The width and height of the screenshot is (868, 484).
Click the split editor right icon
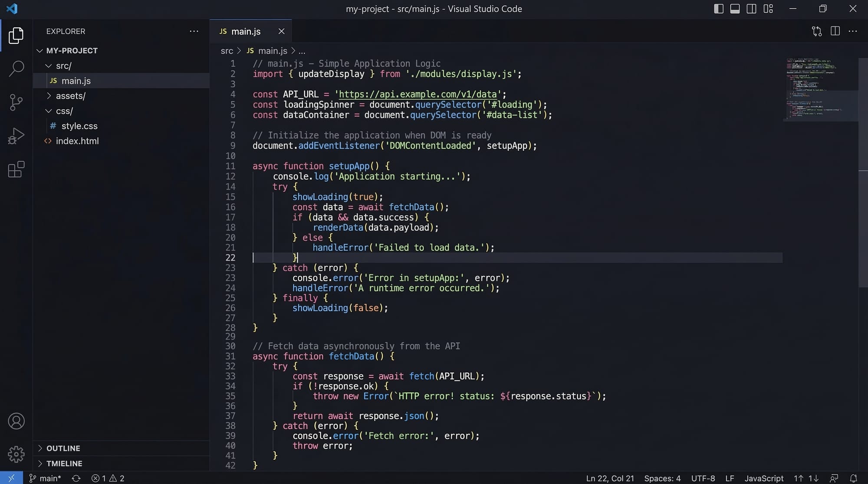pos(835,31)
